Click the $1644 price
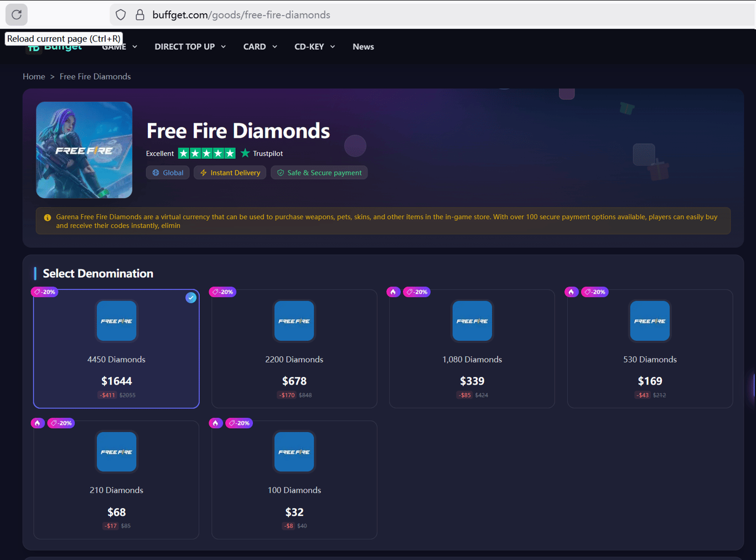 [x=116, y=381]
